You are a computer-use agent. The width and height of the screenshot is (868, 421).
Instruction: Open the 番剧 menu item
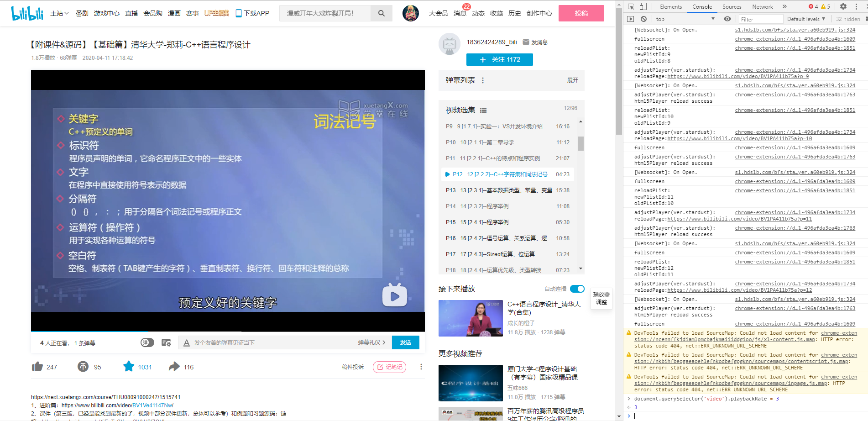tap(82, 13)
